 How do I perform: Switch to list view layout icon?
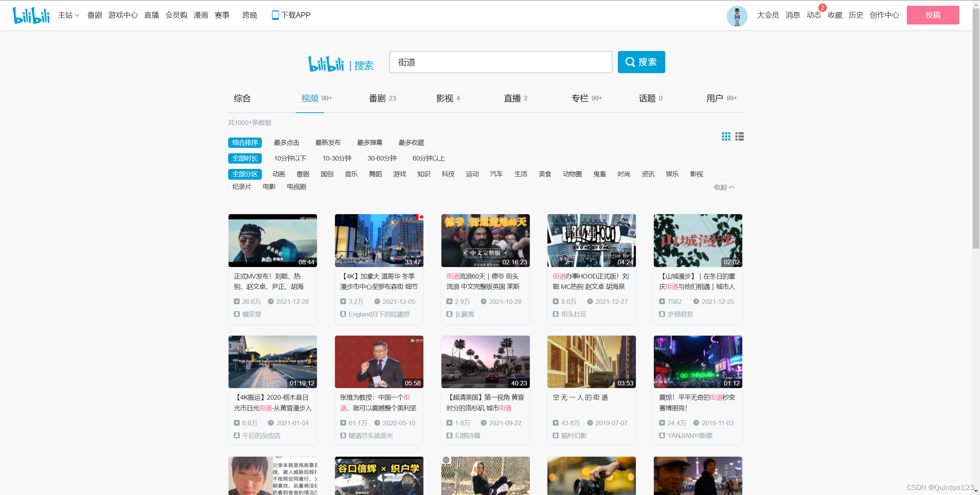740,136
